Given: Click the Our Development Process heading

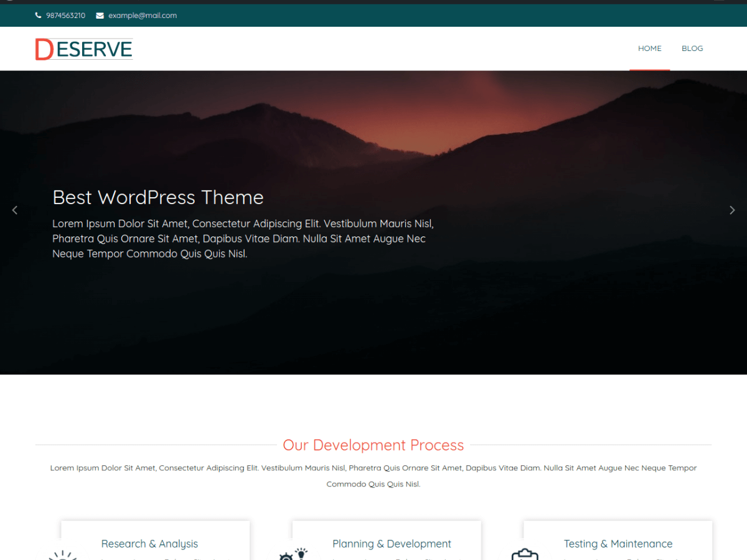Looking at the screenshot, I should tap(373, 445).
